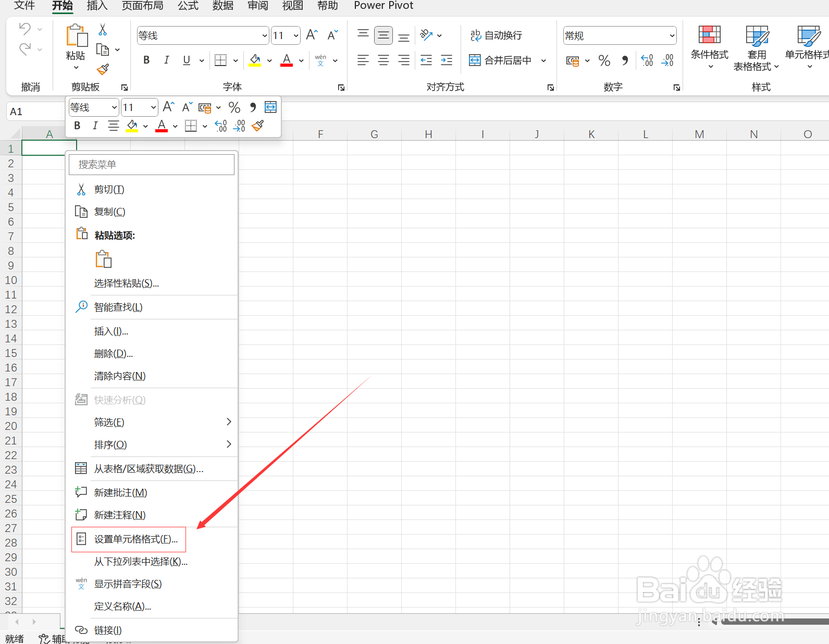The image size is (829, 644).
Task: Open the Power Pivot tab
Action: pos(383,6)
